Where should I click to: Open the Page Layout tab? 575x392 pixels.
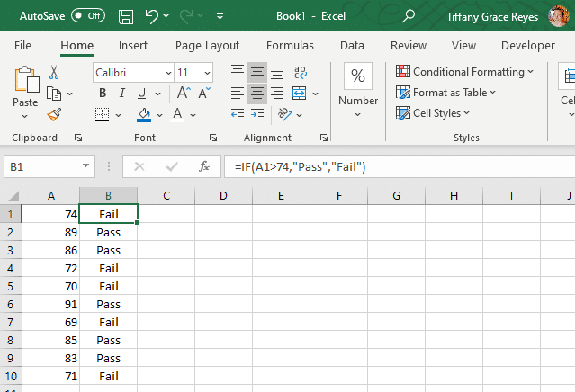tap(207, 45)
